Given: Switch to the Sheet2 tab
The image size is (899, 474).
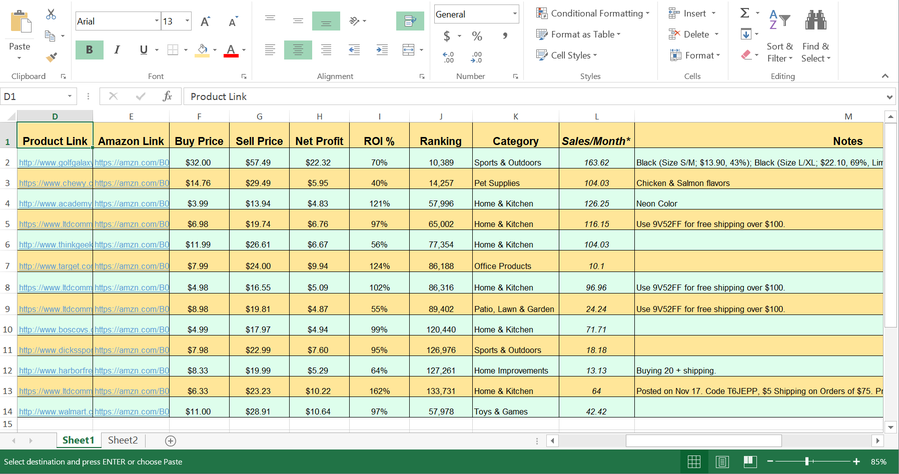Looking at the screenshot, I should pos(123,440).
